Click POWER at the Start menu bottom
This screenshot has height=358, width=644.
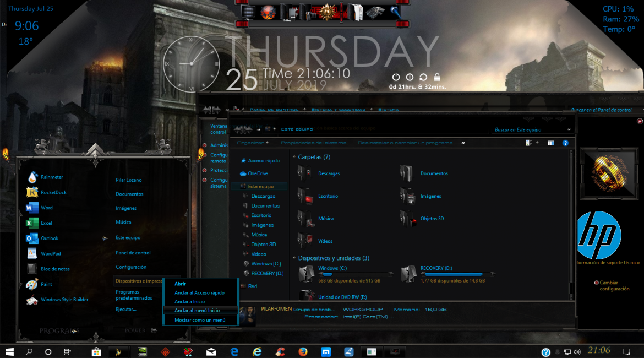135,330
